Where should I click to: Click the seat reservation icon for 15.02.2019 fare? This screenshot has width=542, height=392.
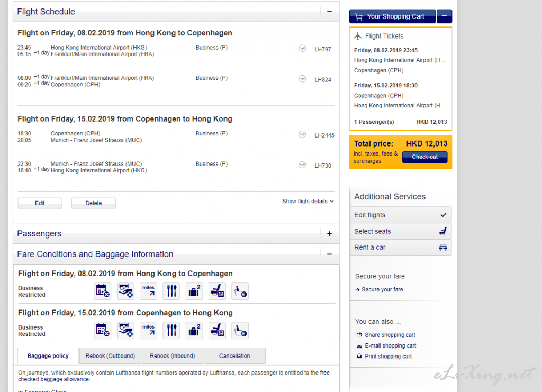(218, 331)
